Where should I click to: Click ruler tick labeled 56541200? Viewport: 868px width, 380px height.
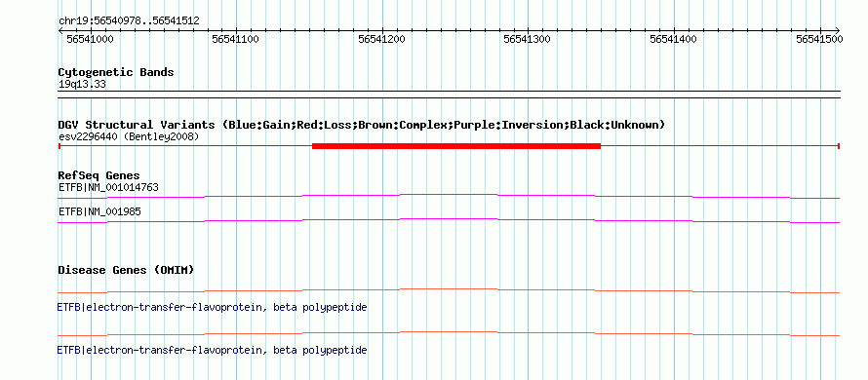[x=381, y=39]
